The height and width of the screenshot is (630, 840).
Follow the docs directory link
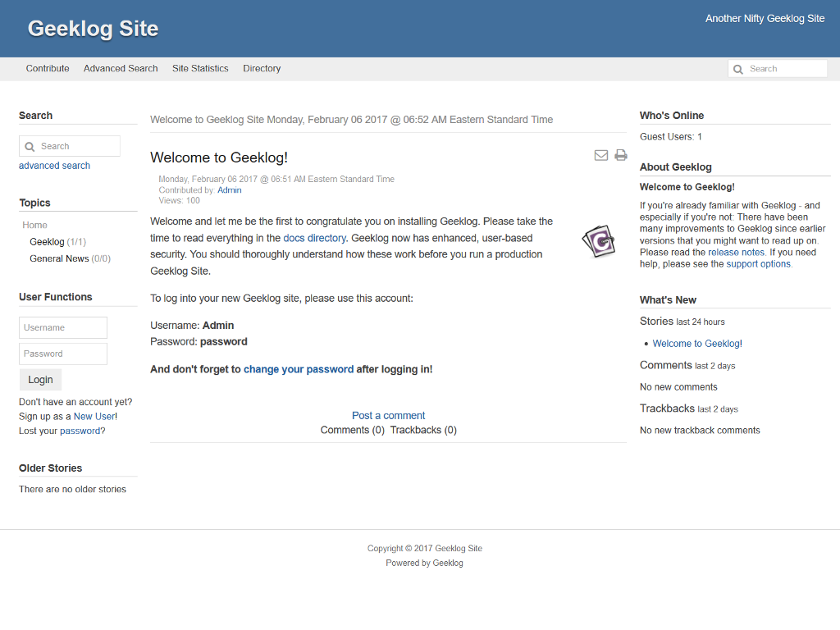click(x=314, y=238)
